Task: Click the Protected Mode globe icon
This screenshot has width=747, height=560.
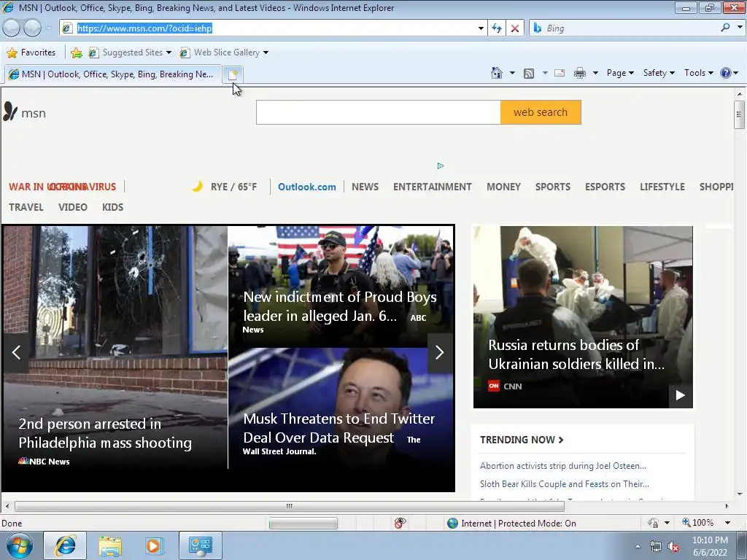Action: (x=452, y=524)
